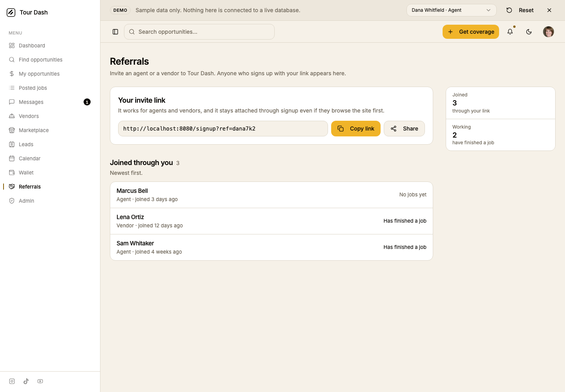Open the Marcus Bell referral row

click(x=272, y=195)
